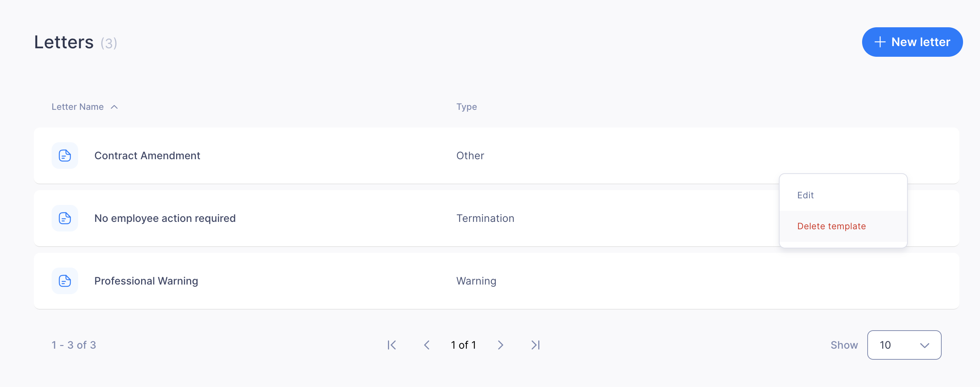Screen dimensions: 980x387
Task: Open the Contract Amendment letter
Action: coord(147,156)
